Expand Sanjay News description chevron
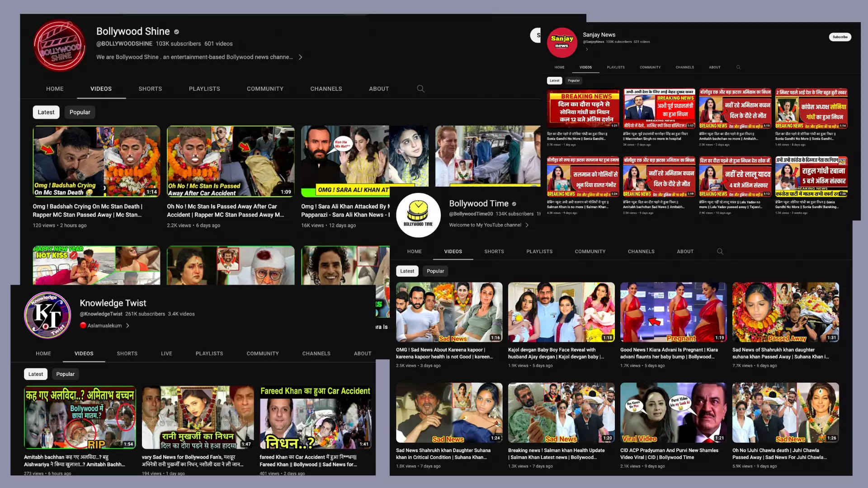Viewport: 868px width, 488px height. 587,49
